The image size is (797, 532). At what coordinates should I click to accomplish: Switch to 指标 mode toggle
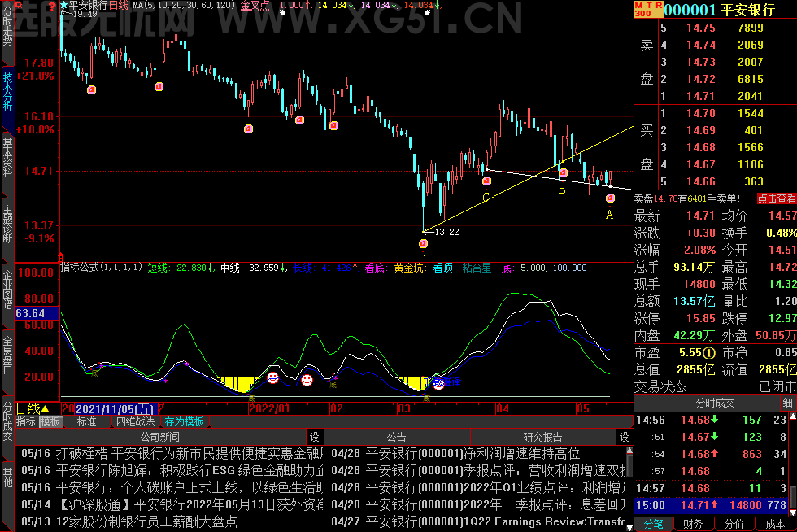point(26,421)
